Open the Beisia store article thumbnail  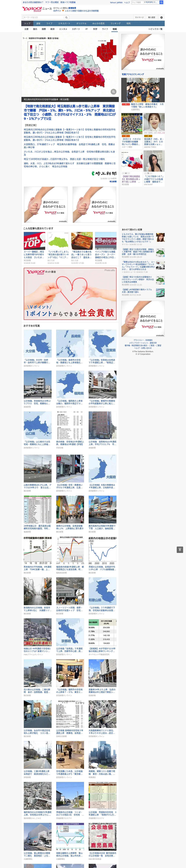point(106,241)
